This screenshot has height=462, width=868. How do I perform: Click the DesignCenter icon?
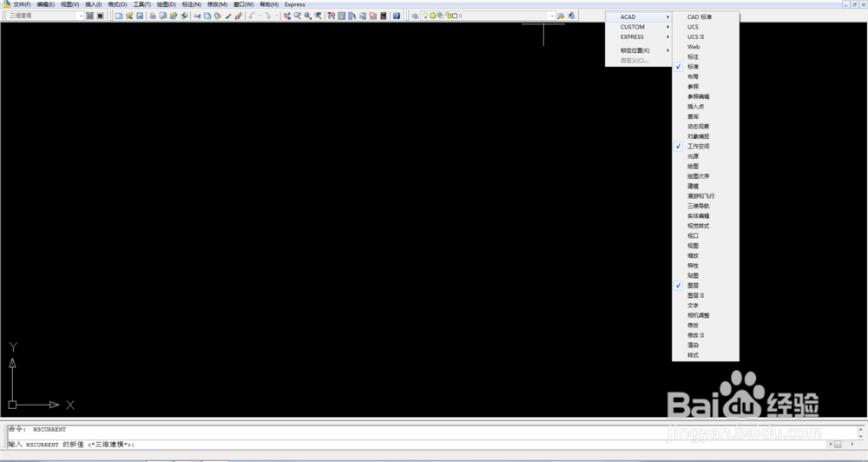pos(341,16)
